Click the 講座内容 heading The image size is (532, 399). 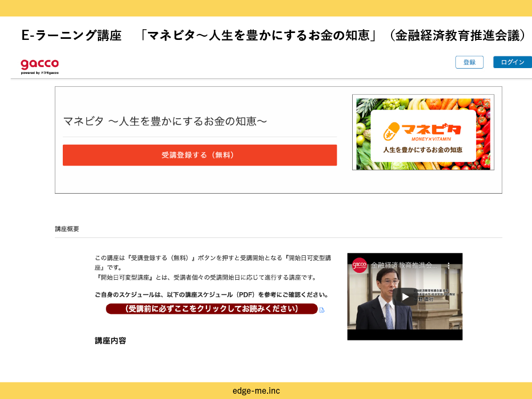click(x=110, y=340)
